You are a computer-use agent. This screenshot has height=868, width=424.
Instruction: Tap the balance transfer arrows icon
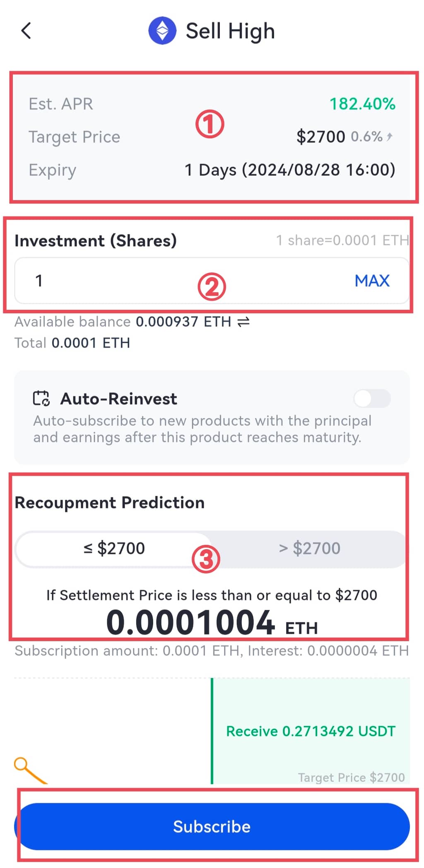pos(243,322)
